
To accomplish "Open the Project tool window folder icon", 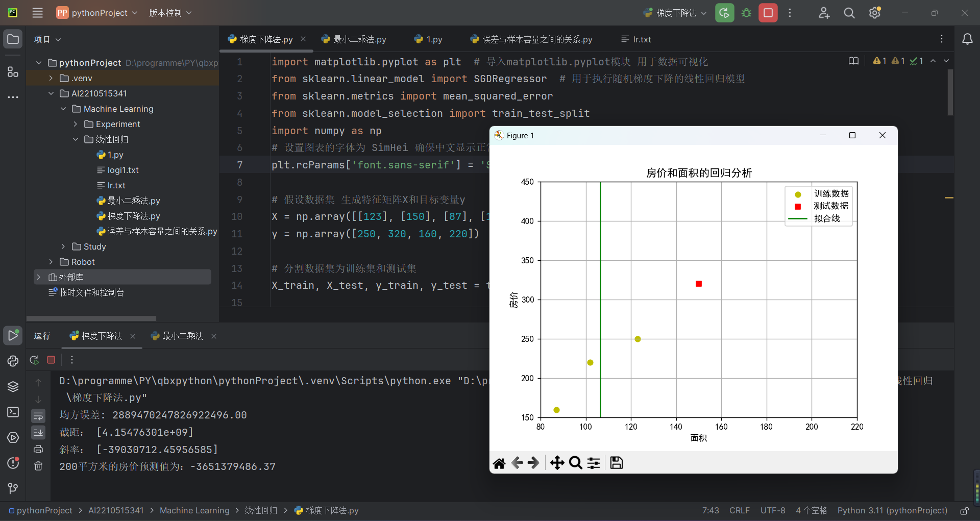I will tap(13, 39).
